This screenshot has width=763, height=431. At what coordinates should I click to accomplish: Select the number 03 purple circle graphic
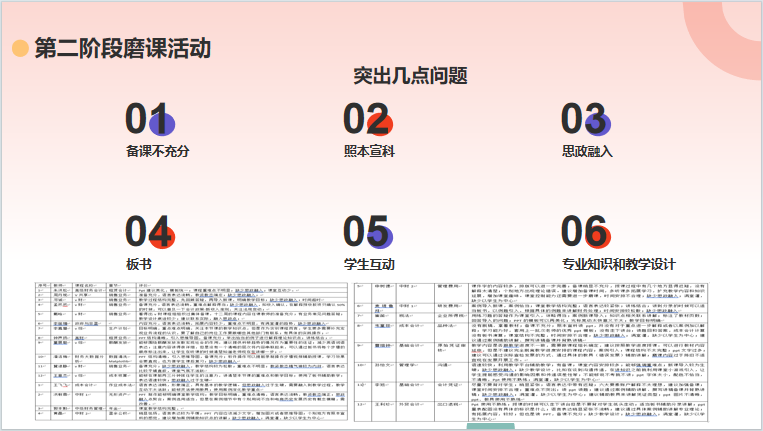tap(597, 123)
